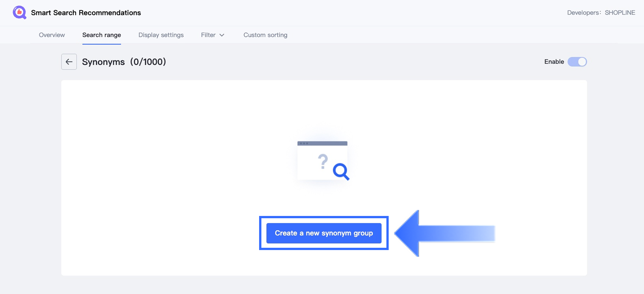
Task: Click the Smart Search Recommendations title text
Action: click(86, 13)
